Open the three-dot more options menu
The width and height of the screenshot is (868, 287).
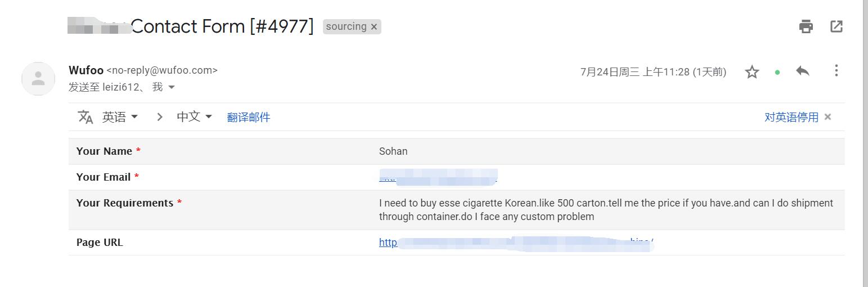pos(836,70)
